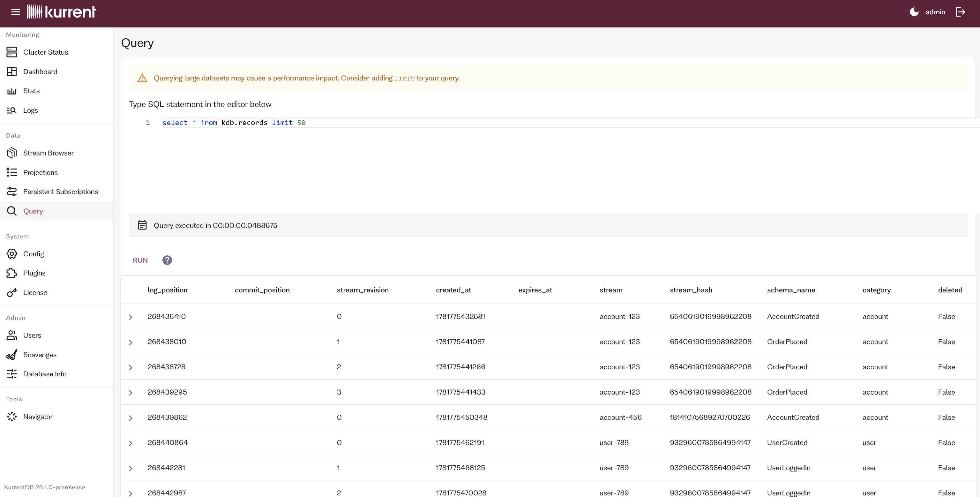The image size is (980, 497).
Task: Toggle dark mode with the moon icon
Action: pos(914,12)
